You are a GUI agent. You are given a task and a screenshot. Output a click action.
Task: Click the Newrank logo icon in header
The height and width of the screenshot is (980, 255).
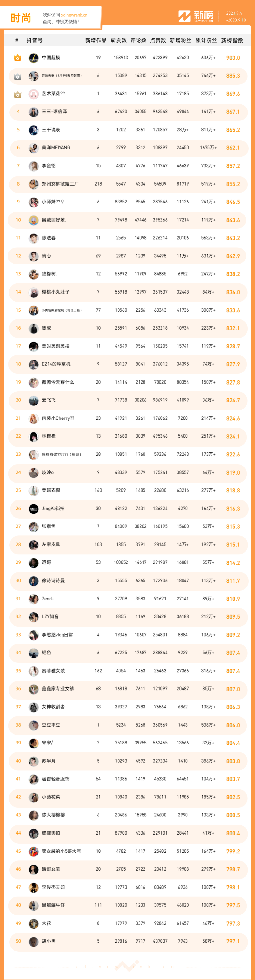click(184, 16)
